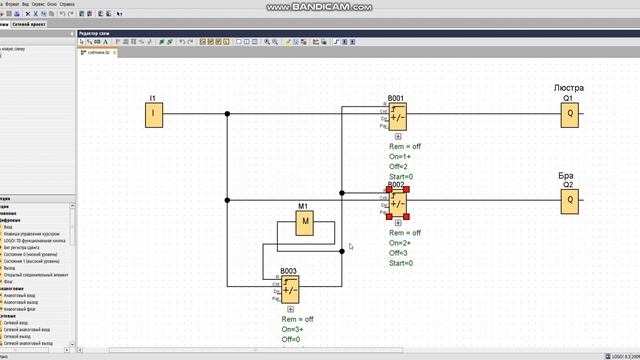
Task: Close the open circuit file tab
Action: tap(114, 53)
